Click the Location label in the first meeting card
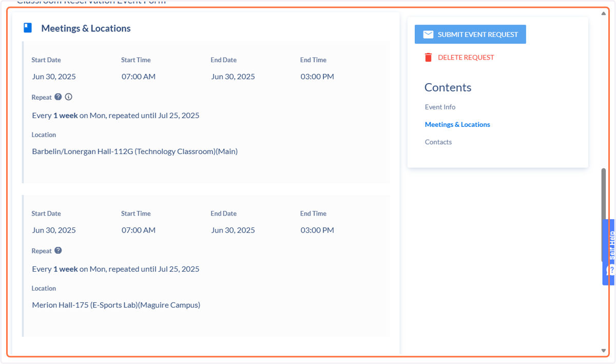 44,135
